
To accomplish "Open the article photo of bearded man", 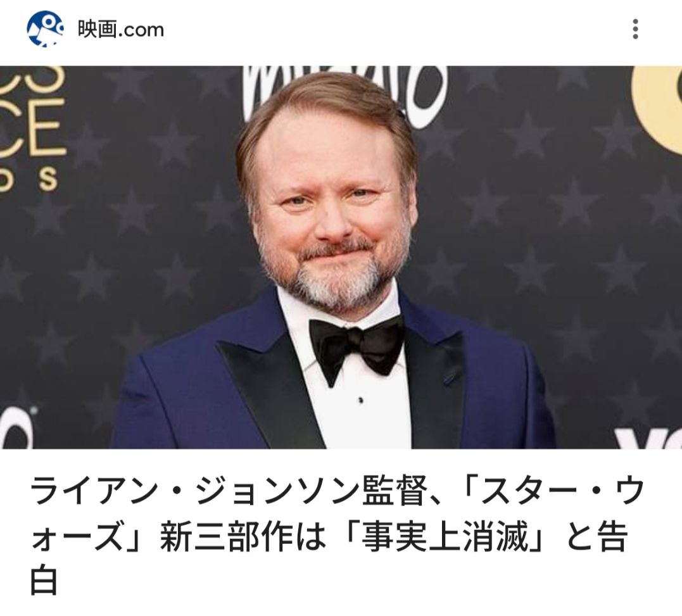I will pos(341,258).
